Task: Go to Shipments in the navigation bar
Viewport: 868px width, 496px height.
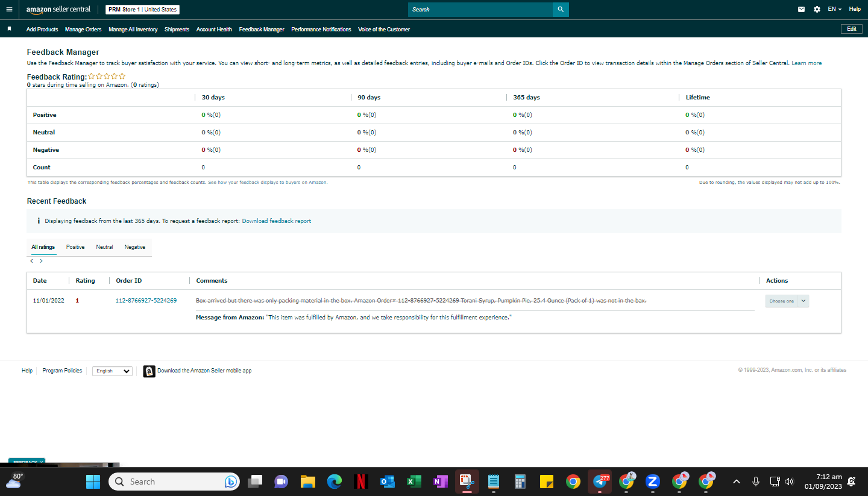Action: 177,30
